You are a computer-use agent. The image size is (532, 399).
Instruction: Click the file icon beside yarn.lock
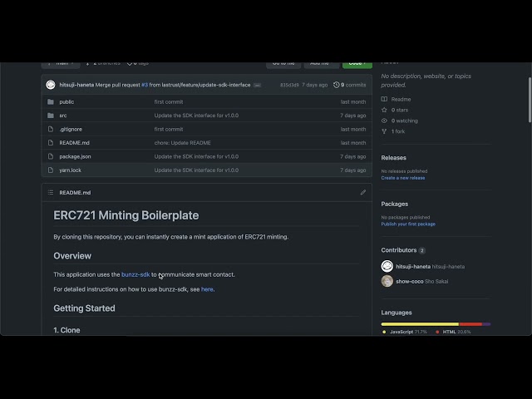(51, 170)
